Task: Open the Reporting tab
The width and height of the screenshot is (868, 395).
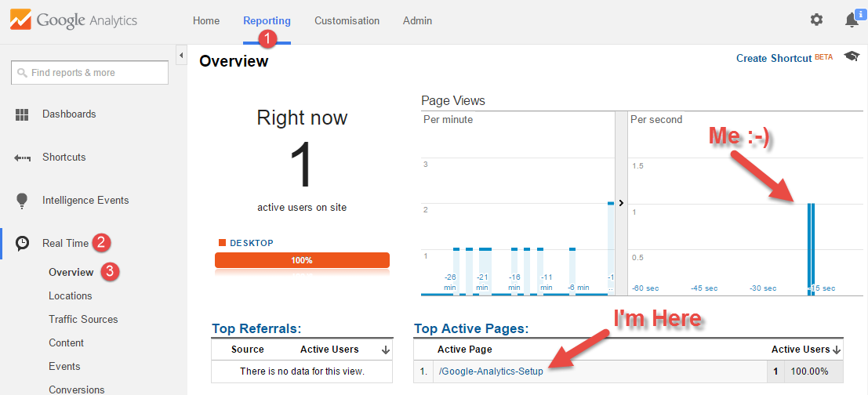Action: click(x=267, y=21)
